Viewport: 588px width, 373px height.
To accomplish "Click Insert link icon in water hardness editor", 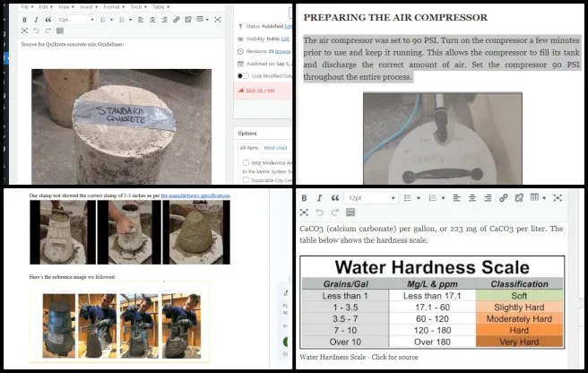I will point(504,198).
